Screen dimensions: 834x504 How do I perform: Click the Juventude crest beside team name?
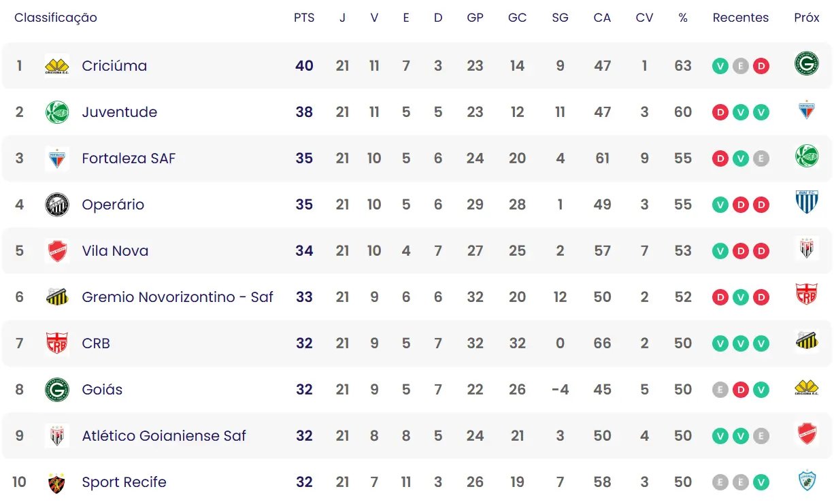[57, 112]
